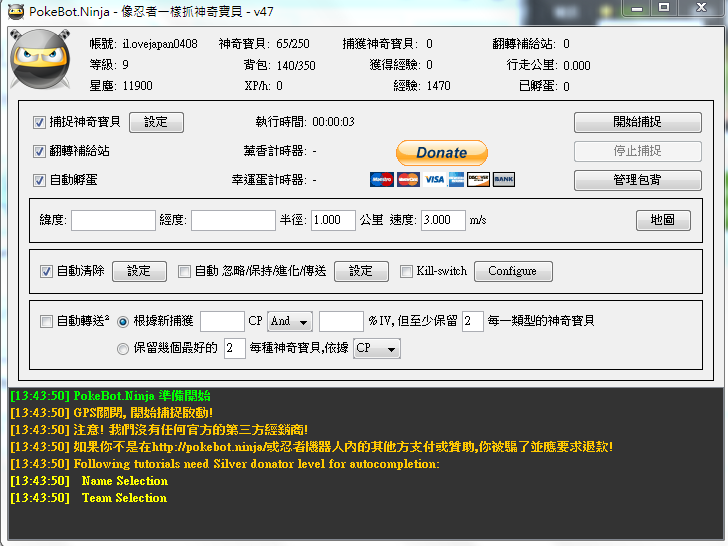Click log line about Silver donator level
728x546 pixels.
click(x=225, y=464)
